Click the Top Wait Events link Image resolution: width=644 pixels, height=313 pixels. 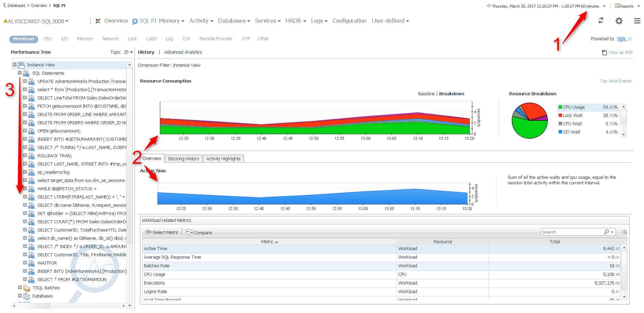pyautogui.click(x=615, y=81)
